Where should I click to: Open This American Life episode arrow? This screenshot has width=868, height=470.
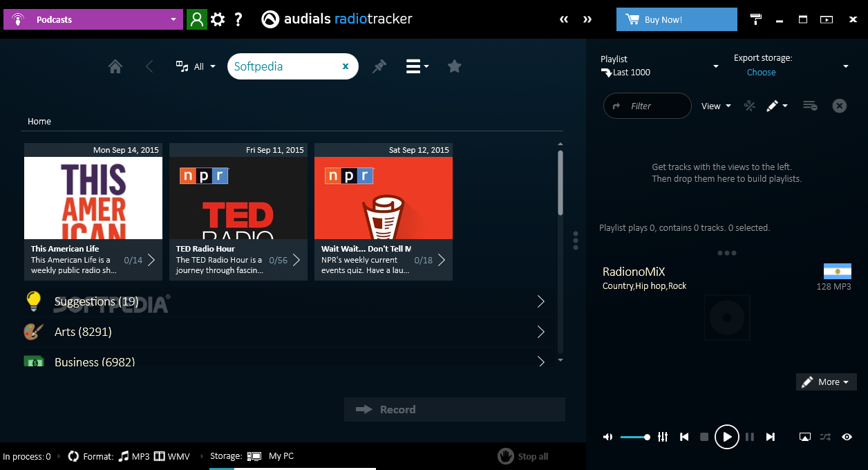pyautogui.click(x=151, y=260)
